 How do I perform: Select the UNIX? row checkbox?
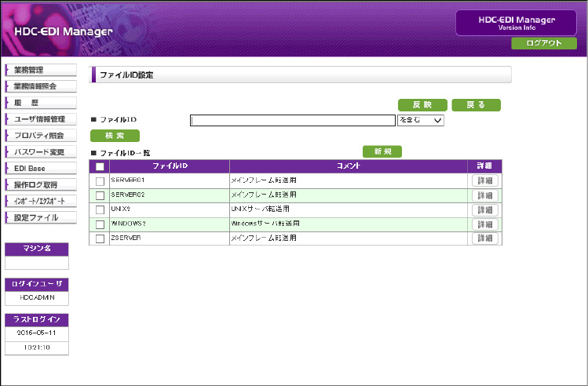tap(100, 209)
